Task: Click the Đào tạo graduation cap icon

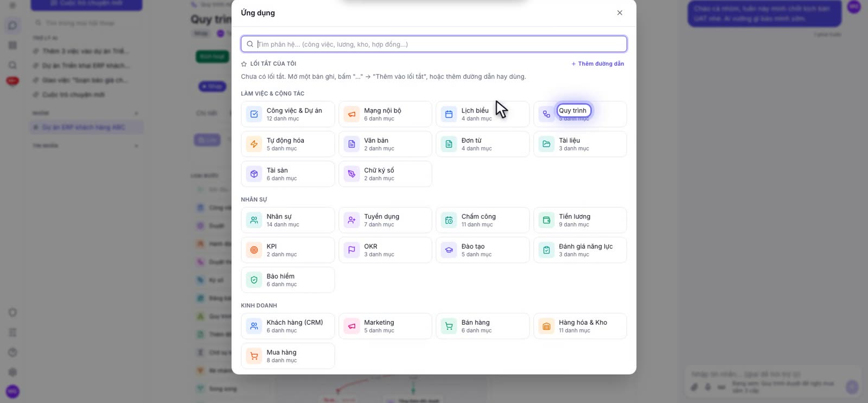Action: point(449,250)
